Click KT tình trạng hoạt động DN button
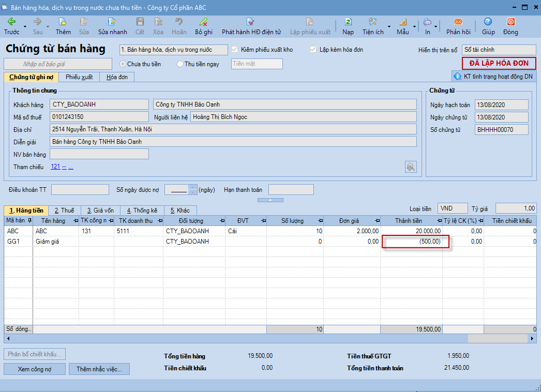Viewport: 541px width, 392px height. tap(494, 77)
